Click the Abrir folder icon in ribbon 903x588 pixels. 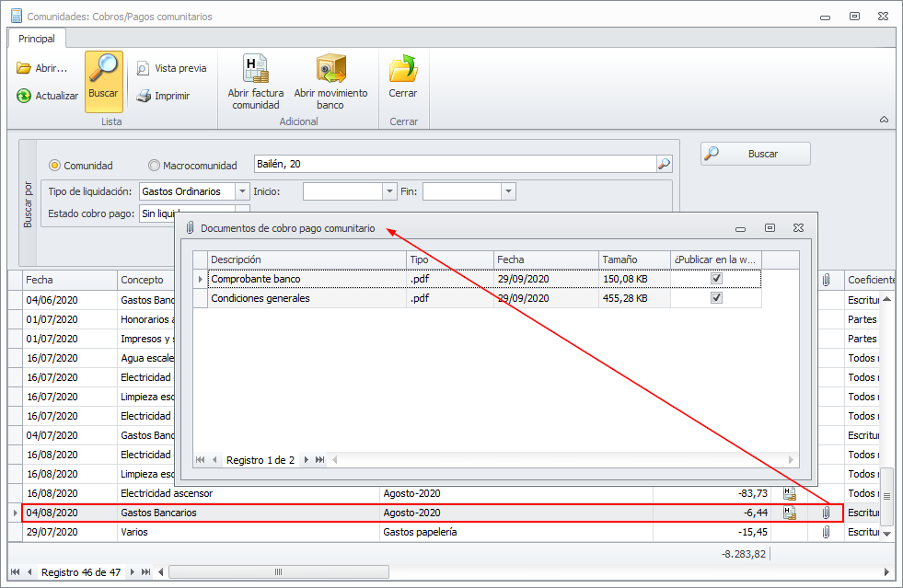24,68
